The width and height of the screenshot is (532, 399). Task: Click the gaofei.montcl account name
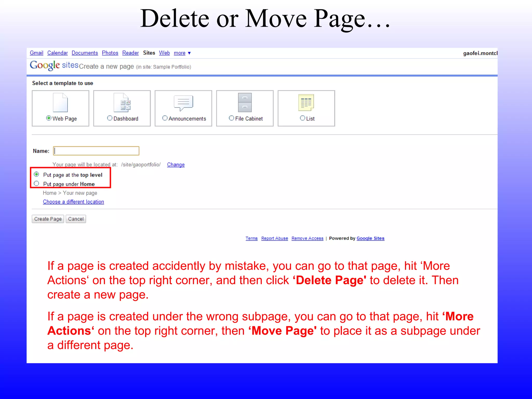[x=480, y=53]
